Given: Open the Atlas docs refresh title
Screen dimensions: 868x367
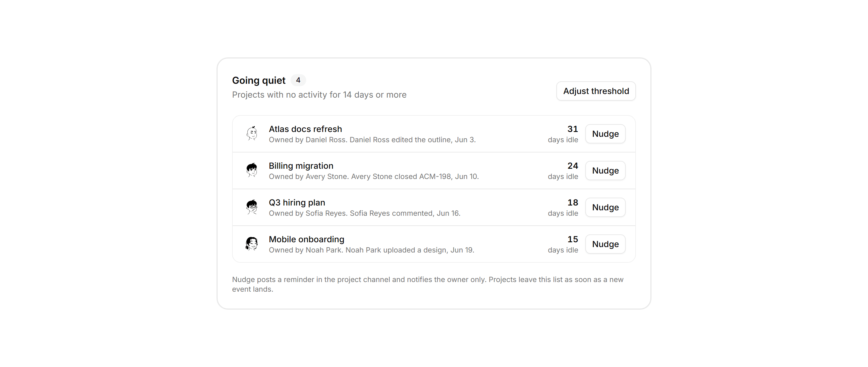Looking at the screenshot, I should pos(305,129).
